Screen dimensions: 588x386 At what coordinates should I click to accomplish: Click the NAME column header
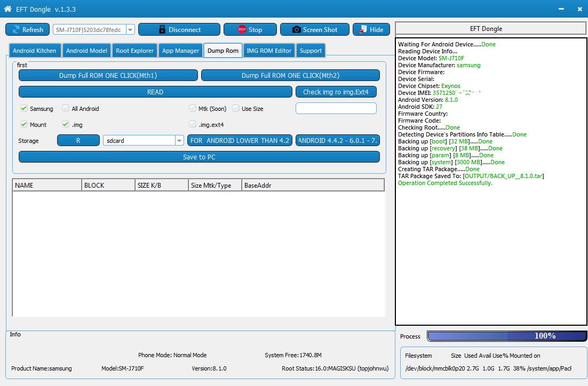(47, 185)
